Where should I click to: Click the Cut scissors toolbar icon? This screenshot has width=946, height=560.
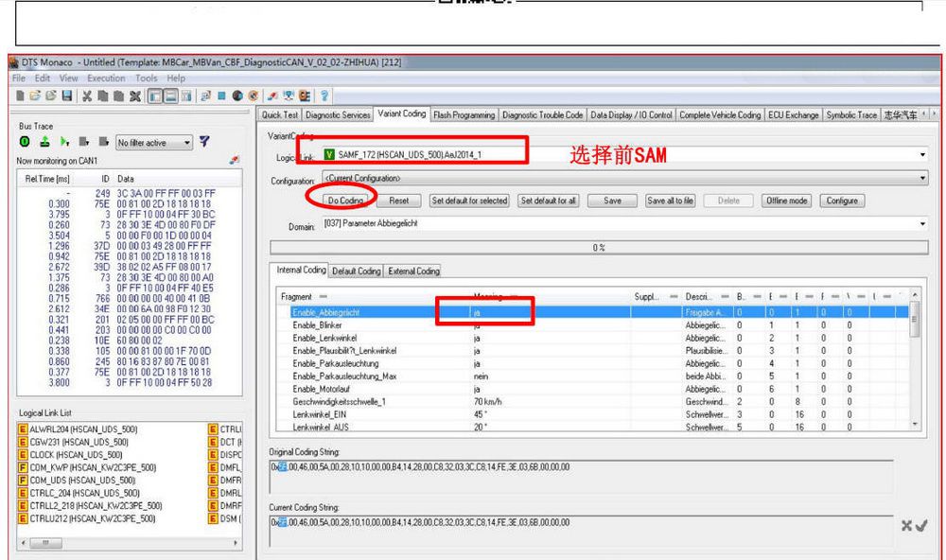(87, 96)
